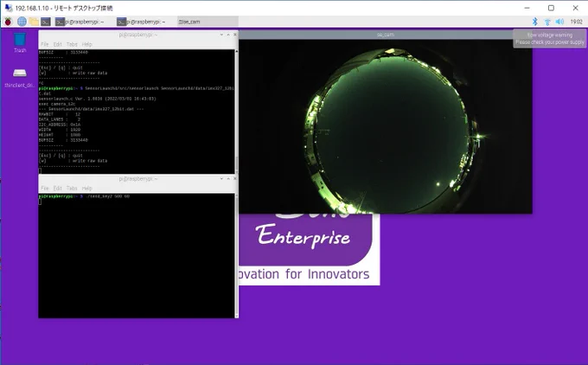The height and width of the screenshot is (365, 588).
Task: Open Edit menu in sensorlaunch terminal
Action: 57,44
